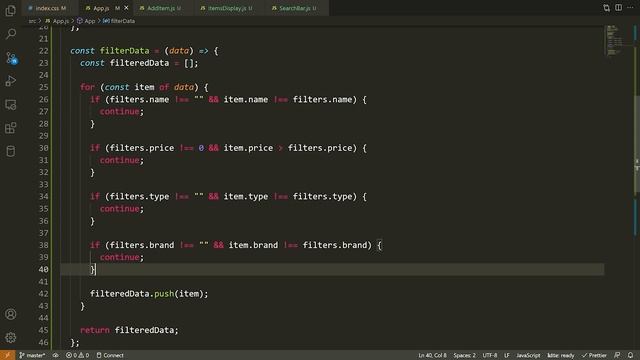640x360 pixels.
Task: Click the feedback icon in status bar
Action: pos(617,355)
